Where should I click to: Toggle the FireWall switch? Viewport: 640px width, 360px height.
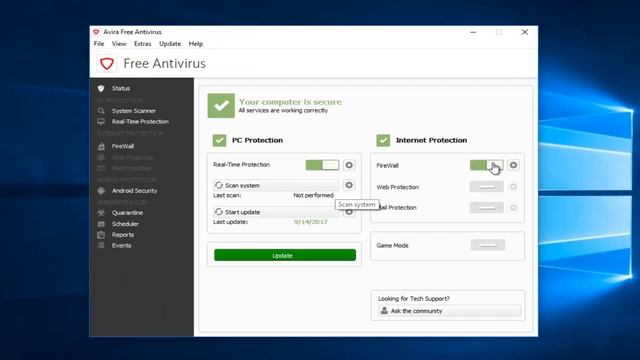point(487,165)
